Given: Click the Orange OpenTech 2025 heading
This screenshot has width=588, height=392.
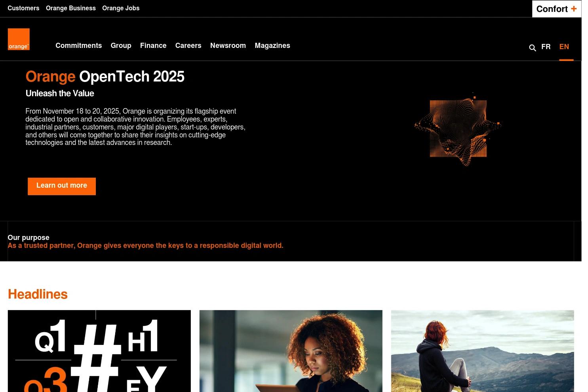Looking at the screenshot, I should coord(105,77).
